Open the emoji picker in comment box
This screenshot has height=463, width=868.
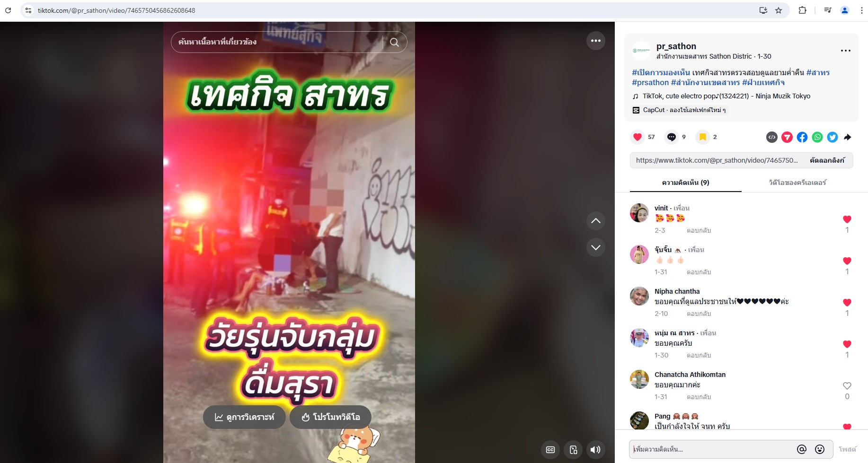click(820, 449)
